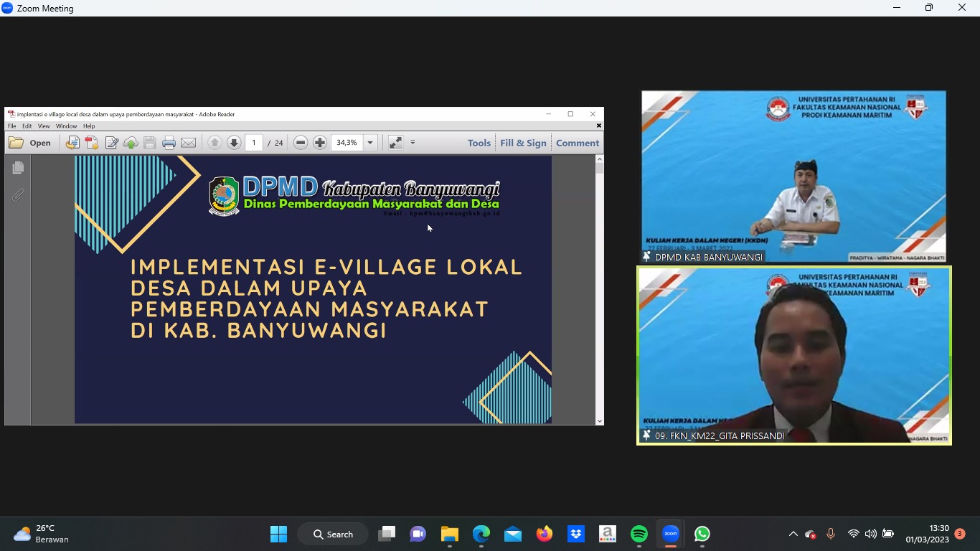Open the Edit menu in Adobe Reader
This screenshot has height=551, width=980.
[27, 126]
